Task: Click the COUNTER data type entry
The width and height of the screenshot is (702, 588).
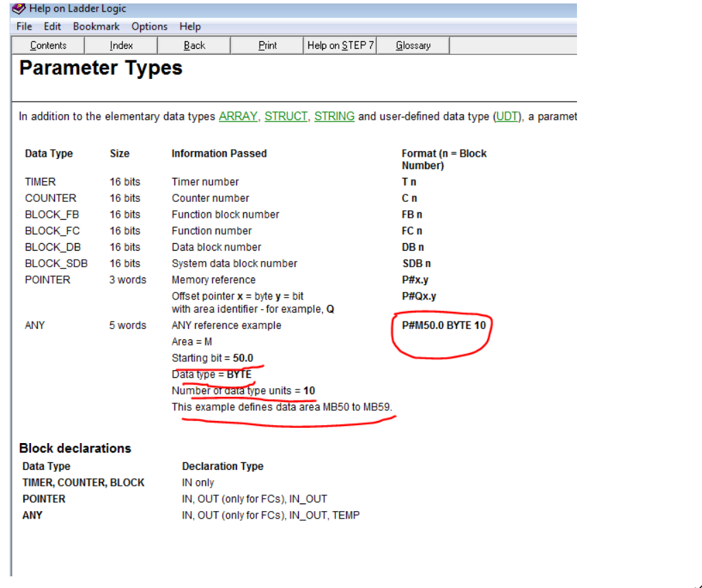Action: click(x=51, y=198)
